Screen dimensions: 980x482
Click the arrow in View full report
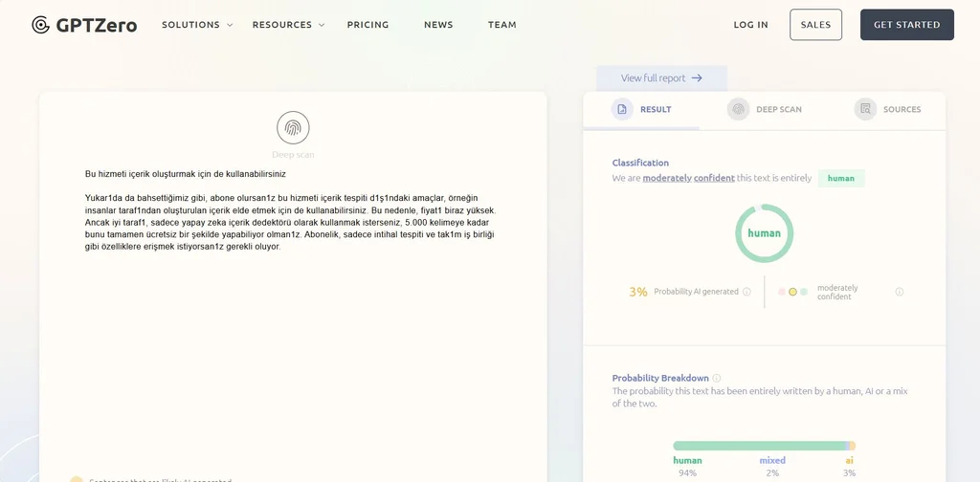click(697, 78)
